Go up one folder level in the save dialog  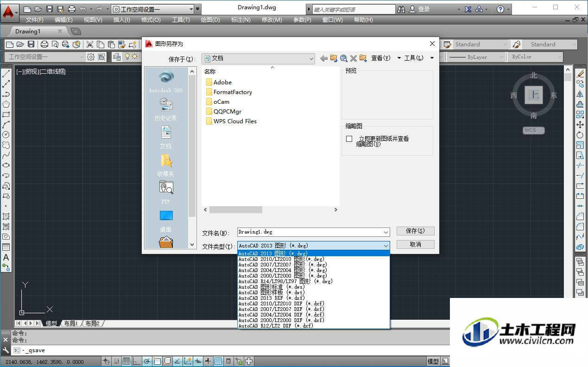334,58
